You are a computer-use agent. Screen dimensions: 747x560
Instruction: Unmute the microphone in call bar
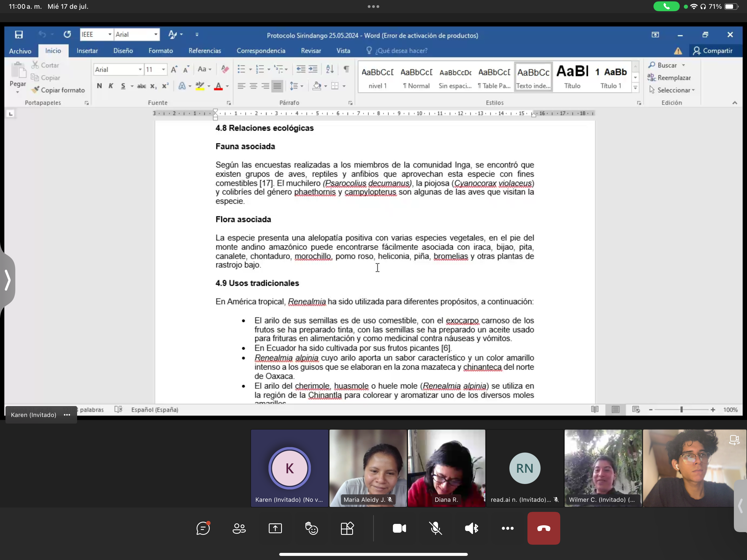[x=436, y=528]
